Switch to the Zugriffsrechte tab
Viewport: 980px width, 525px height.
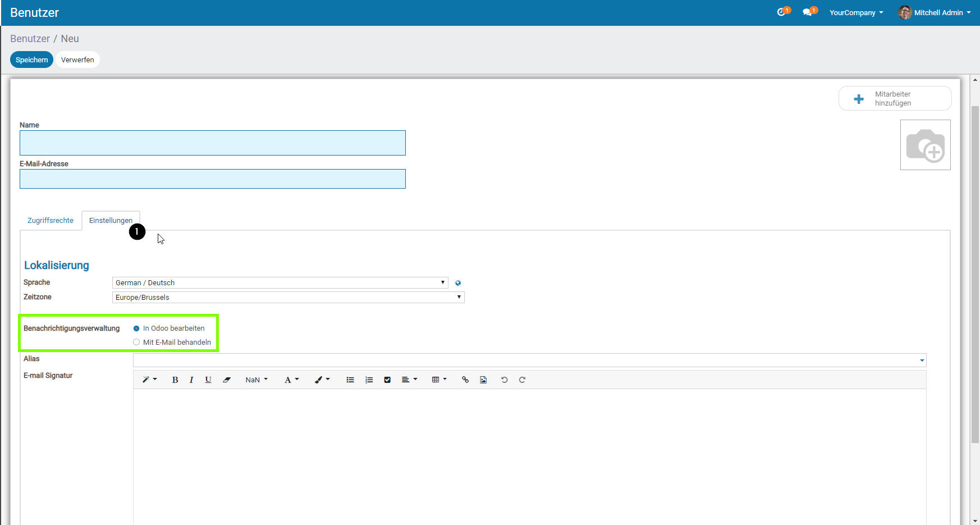pos(51,221)
